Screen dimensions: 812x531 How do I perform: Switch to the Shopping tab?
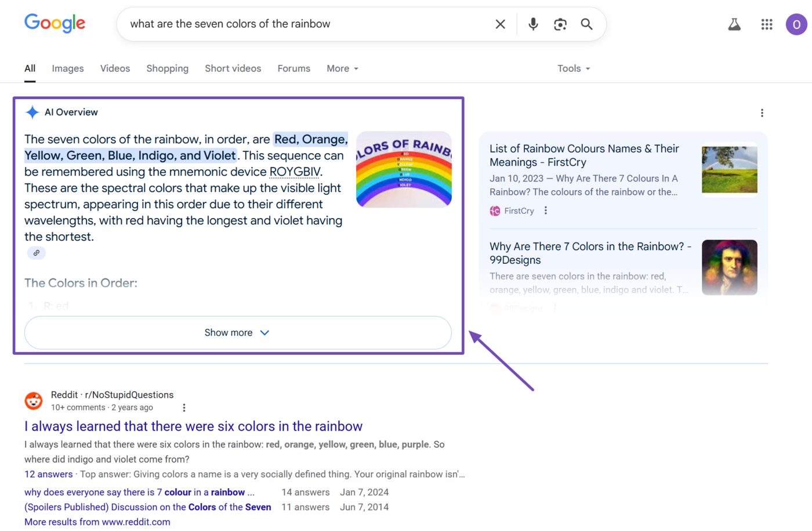coord(168,68)
